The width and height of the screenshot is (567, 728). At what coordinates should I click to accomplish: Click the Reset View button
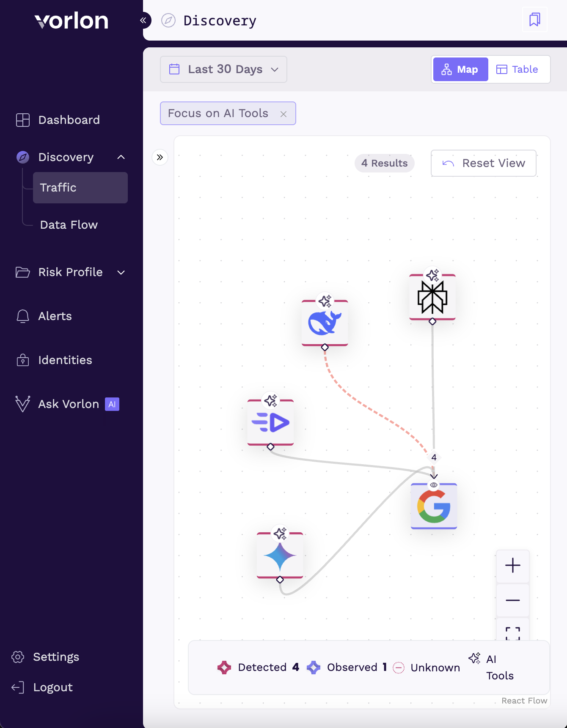click(x=484, y=163)
